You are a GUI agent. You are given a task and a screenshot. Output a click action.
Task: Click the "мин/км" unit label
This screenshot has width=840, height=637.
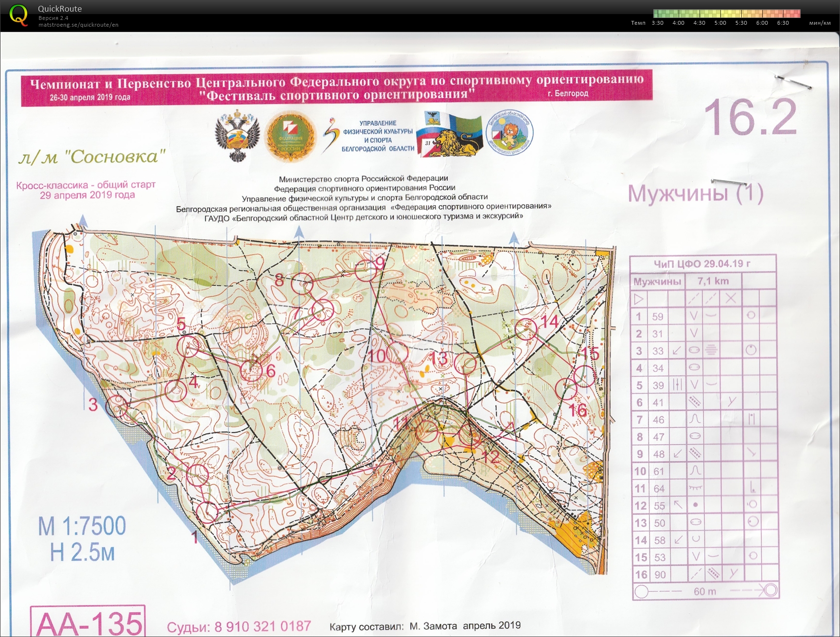pyautogui.click(x=820, y=23)
